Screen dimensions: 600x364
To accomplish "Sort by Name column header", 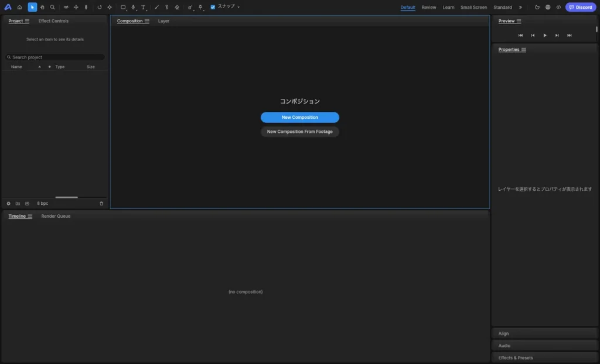I will (16, 67).
